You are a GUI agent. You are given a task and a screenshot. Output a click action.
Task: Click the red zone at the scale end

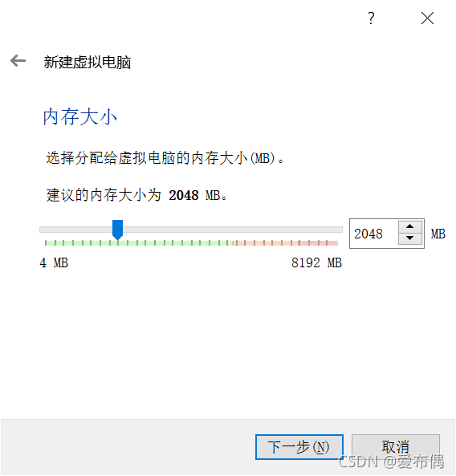[x=319, y=243]
